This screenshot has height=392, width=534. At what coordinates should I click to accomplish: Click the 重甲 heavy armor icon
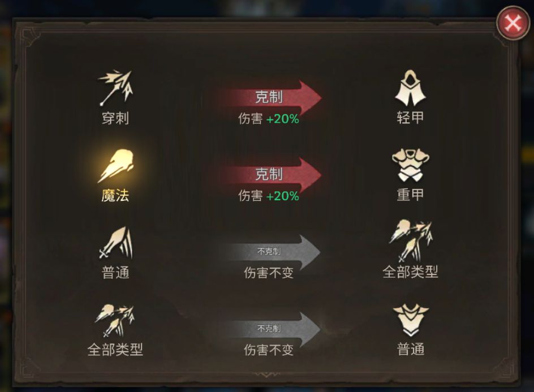[x=410, y=165]
